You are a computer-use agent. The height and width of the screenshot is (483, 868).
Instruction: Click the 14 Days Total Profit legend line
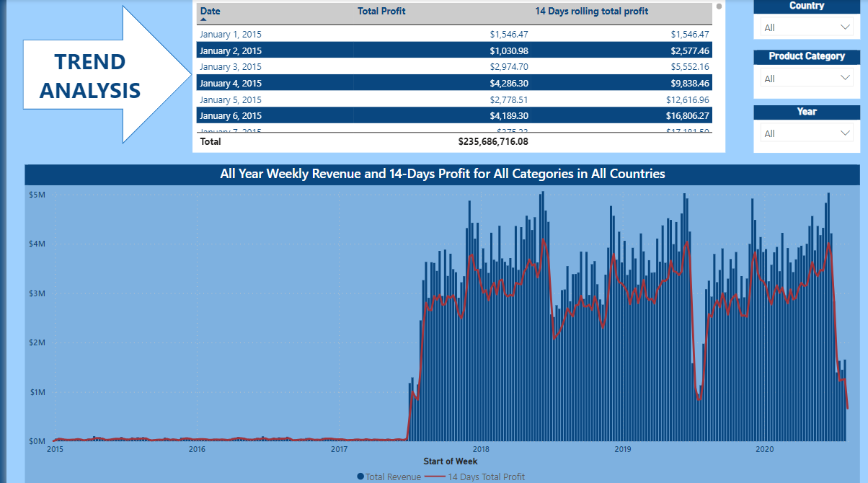pyautogui.click(x=435, y=477)
